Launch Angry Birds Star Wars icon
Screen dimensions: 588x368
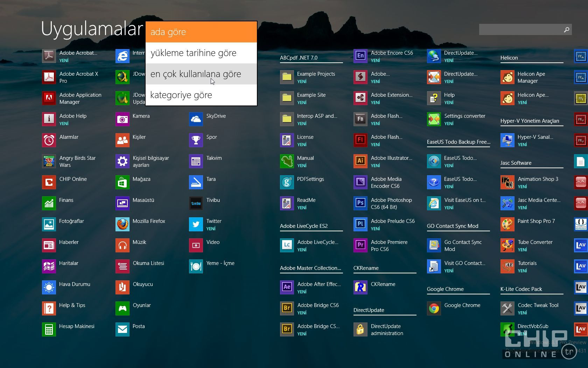(x=49, y=161)
